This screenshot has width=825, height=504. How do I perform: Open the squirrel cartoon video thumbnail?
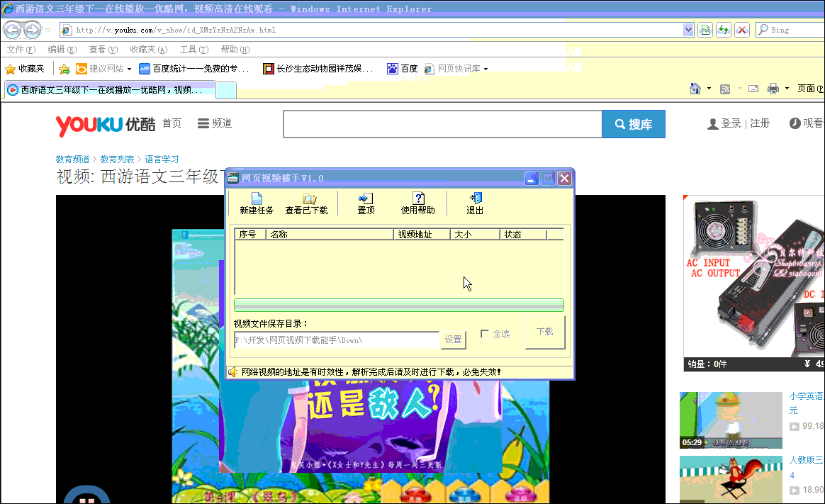coord(731,479)
